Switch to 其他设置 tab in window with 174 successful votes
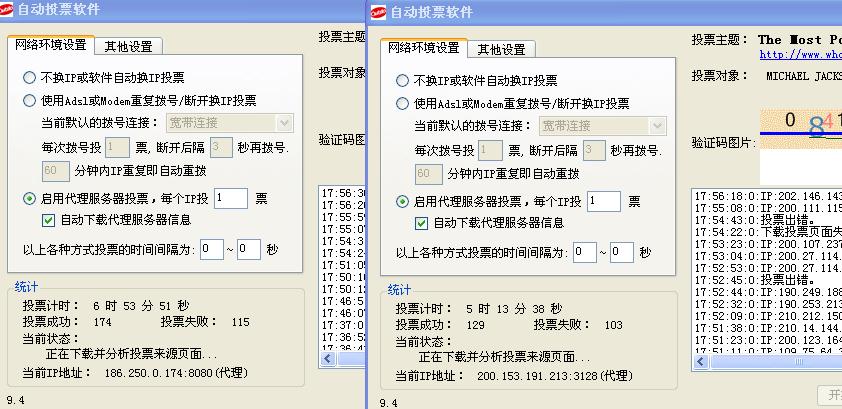Screen dimensions: 842x409 127,46
